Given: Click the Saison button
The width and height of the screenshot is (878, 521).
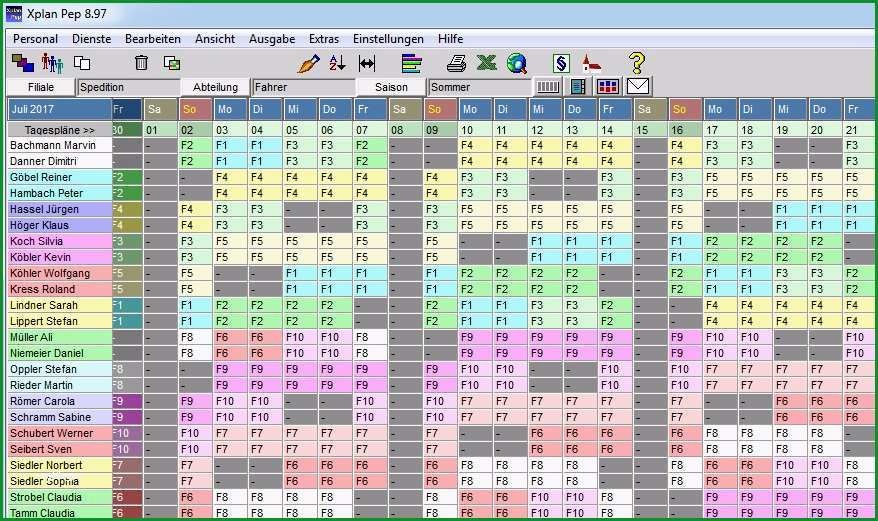Looking at the screenshot, I should pyautogui.click(x=391, y=87).
